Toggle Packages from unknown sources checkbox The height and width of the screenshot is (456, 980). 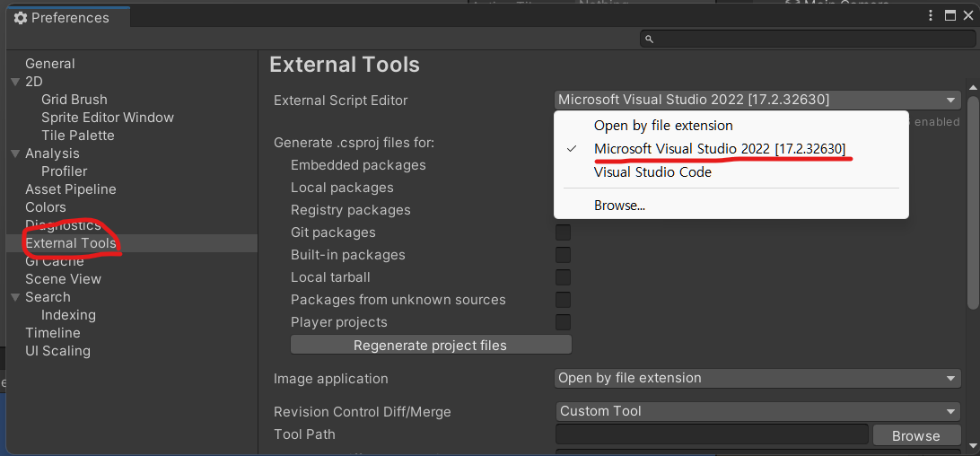coord(563,300)
